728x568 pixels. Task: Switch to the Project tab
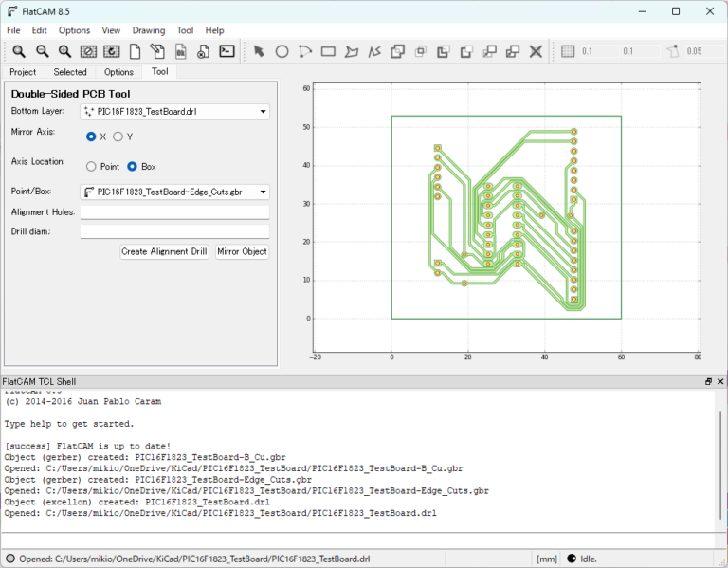[x=23, y=72]
